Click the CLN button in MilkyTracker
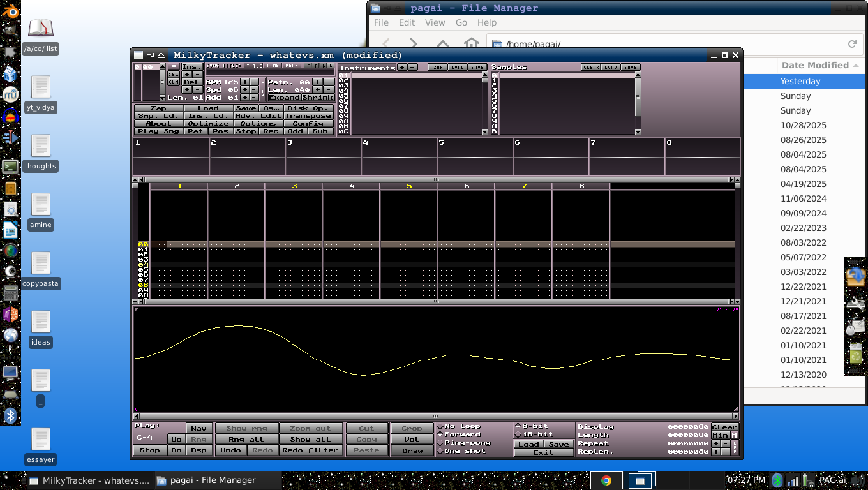This screenshot has height=490, width=868. 173,82
